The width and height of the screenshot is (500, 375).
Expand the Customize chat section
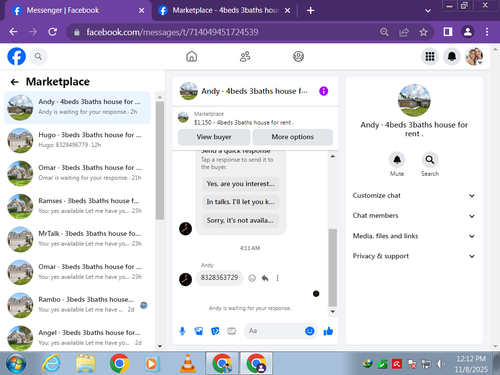click(x=413, y=196)
